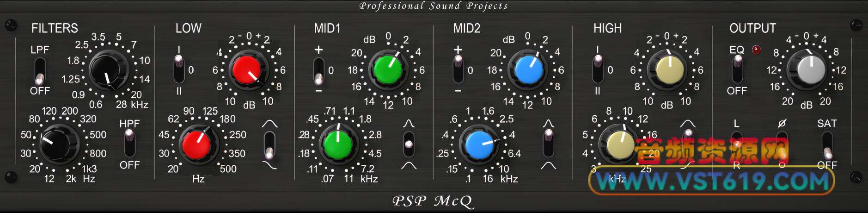This screenshot has width=868, height=213.
Task: Flip the MID1 bandwidth switch
Action: [409, 144]
